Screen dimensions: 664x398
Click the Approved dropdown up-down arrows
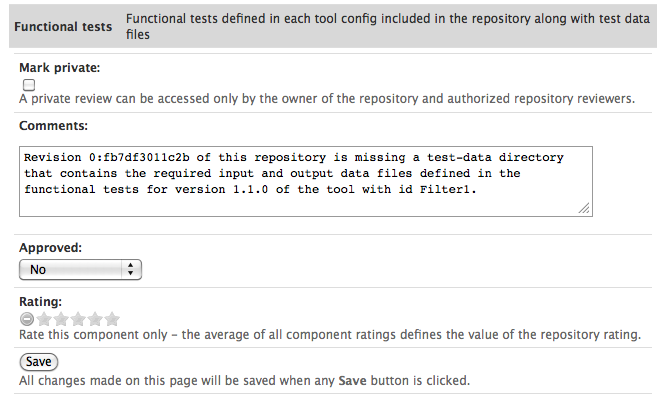point(130,270)
